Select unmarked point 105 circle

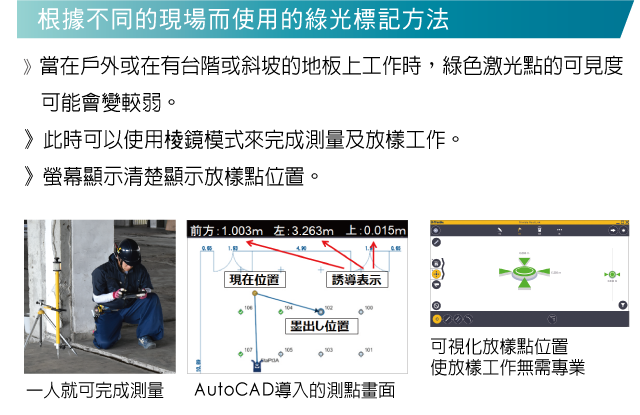pos(280,354)
